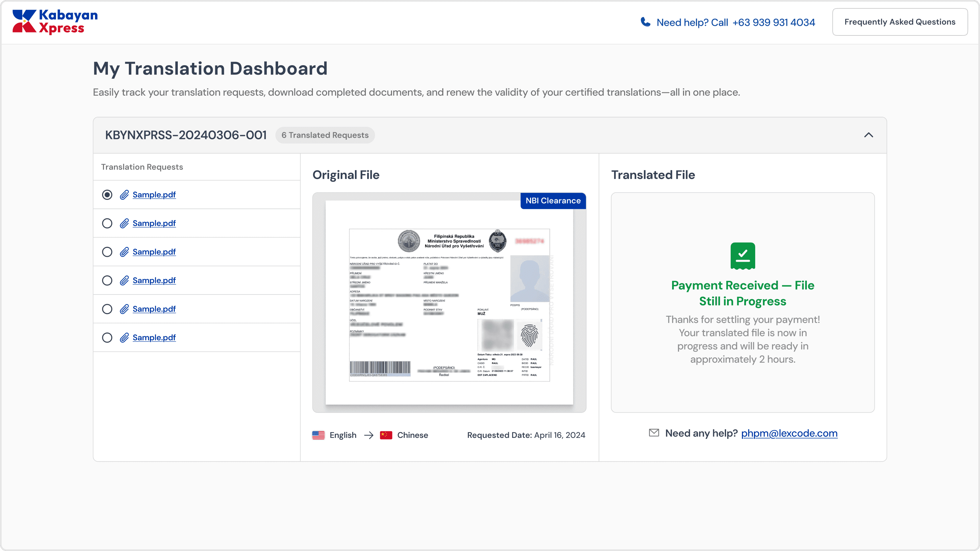Select the second Sample.pdf radio button

click(x=107, y=223)
